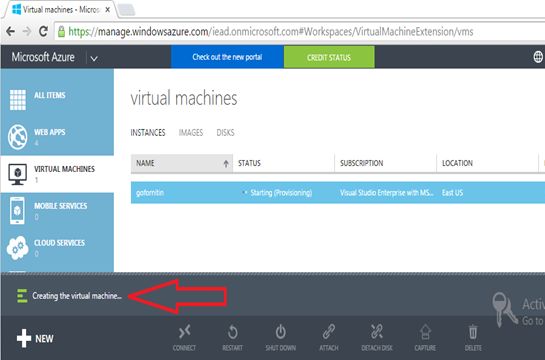The image size is (545, 360).
Task: Open the Cloud Services gear-cloud icon
Action: [x=17, y=248]
